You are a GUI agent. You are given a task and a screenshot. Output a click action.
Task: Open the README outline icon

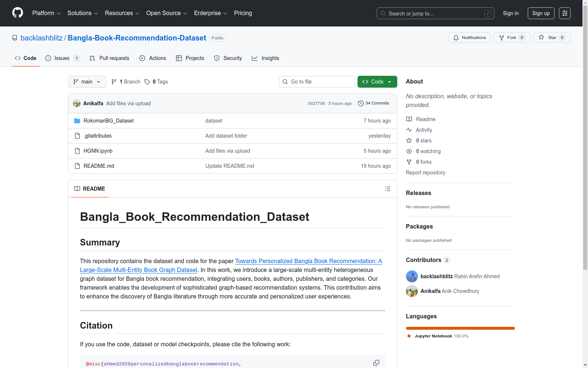point(388,189)
